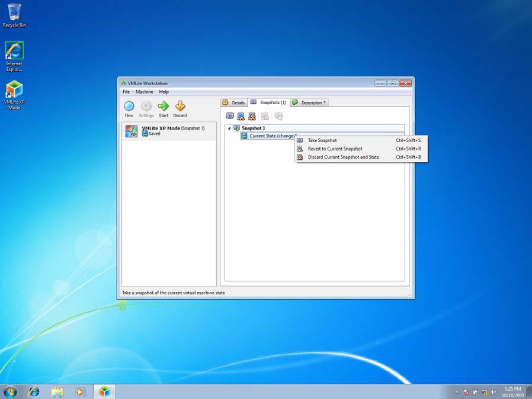Choose Discard Current Snapshot and State entry
Viewport: 532px width, 399px height.
[361, 157]
